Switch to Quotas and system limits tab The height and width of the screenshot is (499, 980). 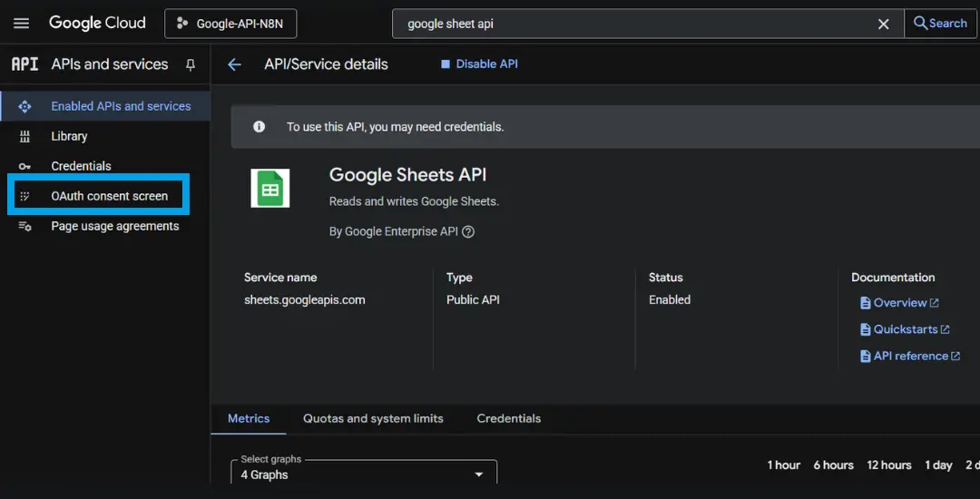point(373,418)
